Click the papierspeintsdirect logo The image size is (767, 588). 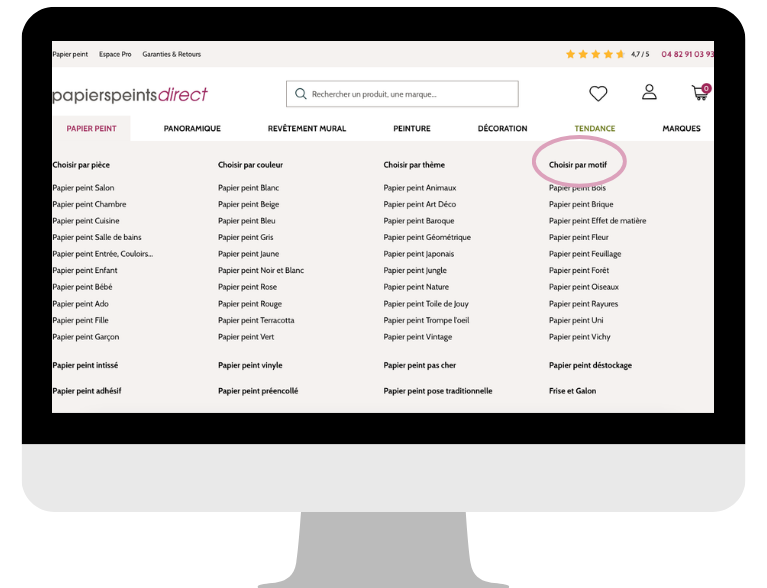(x=130, y=95)
